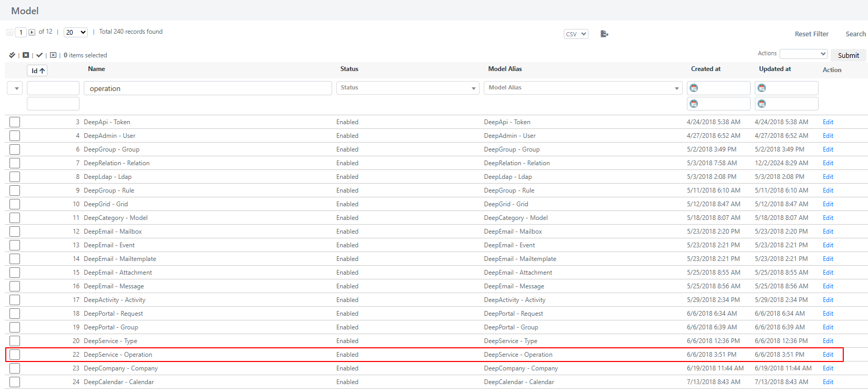Click the Model Alias cell DeepPortal - Group
868x392 pixels.
[x=511, y=327]
